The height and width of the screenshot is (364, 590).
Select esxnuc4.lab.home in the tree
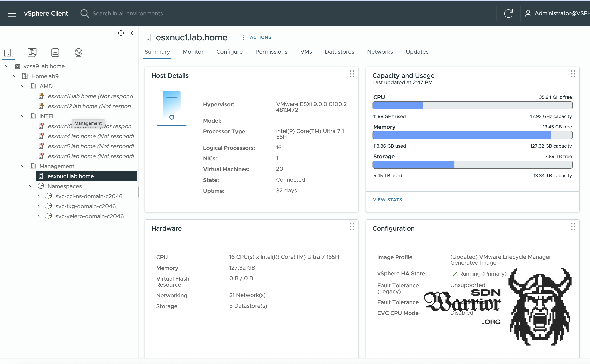pyautogui.click(x=92, y=136)
